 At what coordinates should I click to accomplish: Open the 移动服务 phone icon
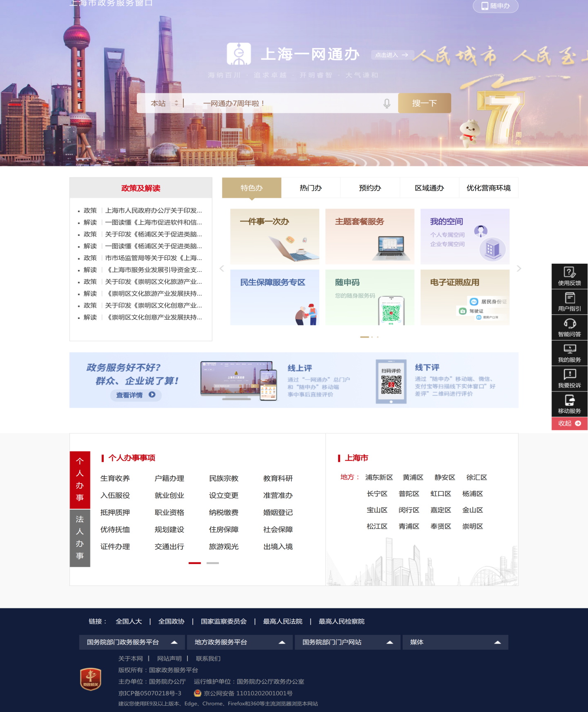tap(569, 405)
